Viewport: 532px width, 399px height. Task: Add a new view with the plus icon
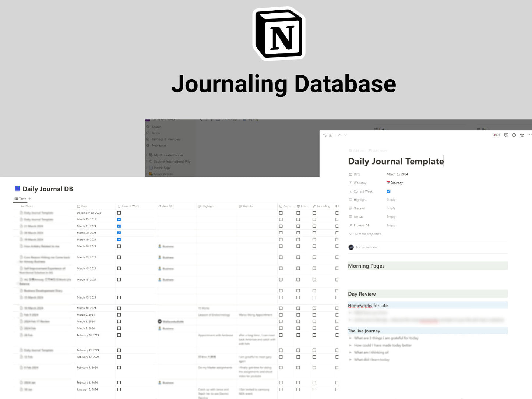30,199
